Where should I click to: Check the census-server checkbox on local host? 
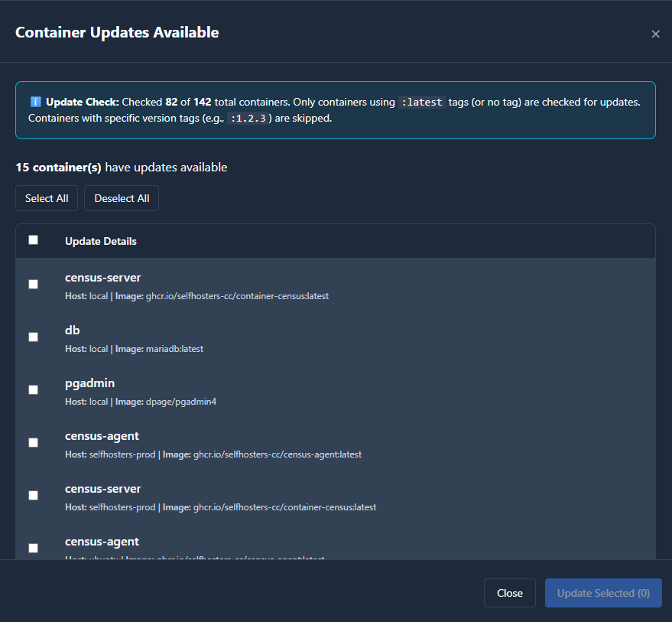pos(33,284)
